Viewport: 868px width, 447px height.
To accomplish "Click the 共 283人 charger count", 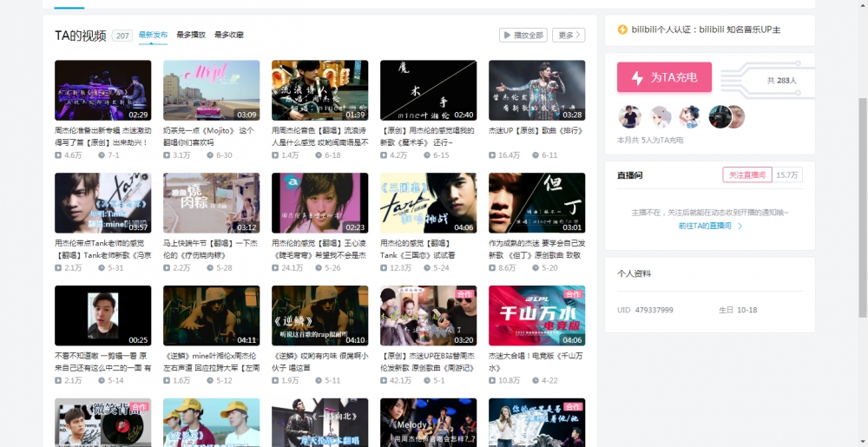I will click(782, 80).
